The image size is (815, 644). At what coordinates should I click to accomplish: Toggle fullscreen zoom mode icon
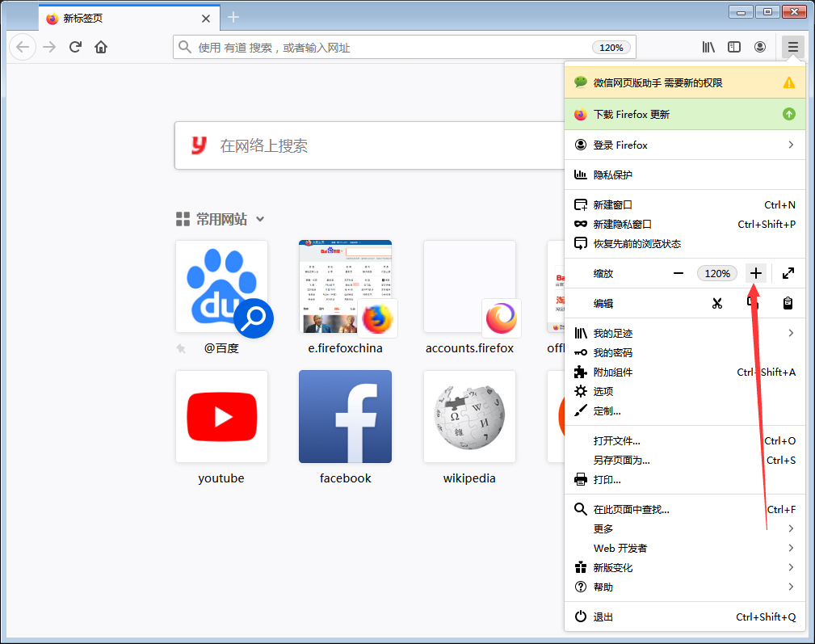point(788,273)
